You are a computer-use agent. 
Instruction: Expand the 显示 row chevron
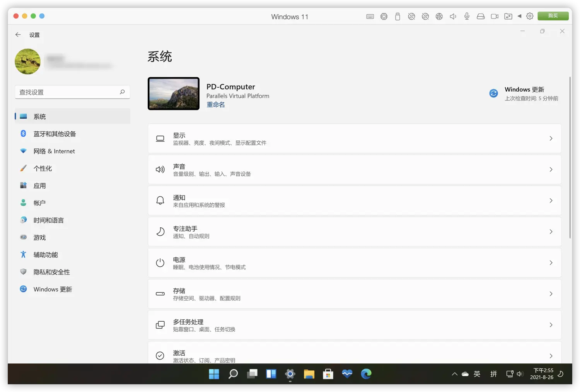tap(551, 138)
